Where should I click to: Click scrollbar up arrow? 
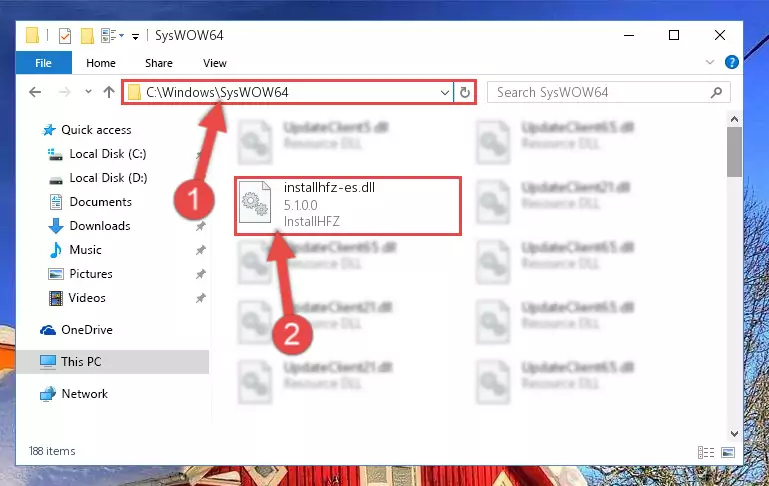[734, 119]
